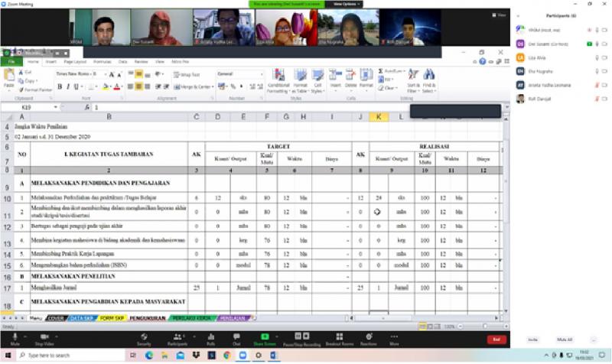
Task: Switch to the Page Layout ribbon tab
Action: point(75,61)
